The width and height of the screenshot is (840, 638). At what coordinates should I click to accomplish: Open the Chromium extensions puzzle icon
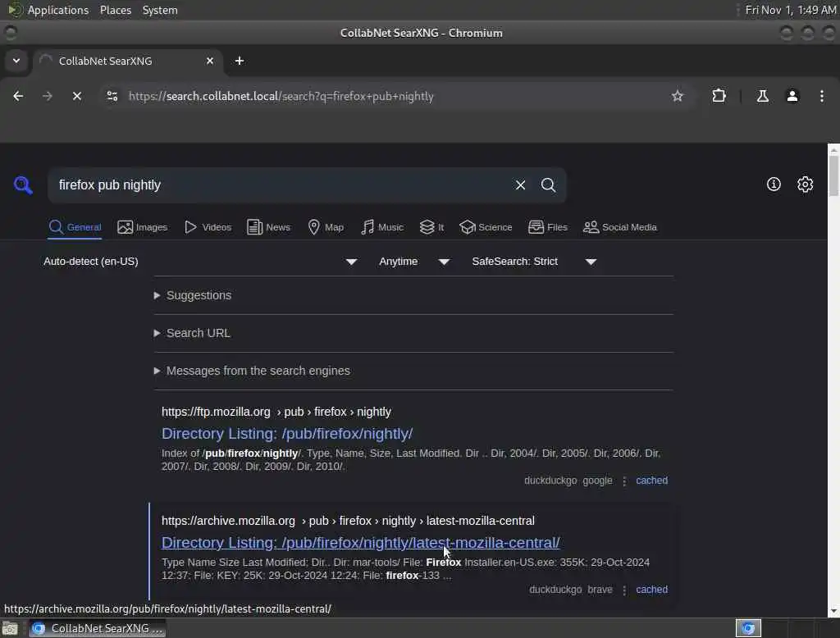[x=719, y=96]
